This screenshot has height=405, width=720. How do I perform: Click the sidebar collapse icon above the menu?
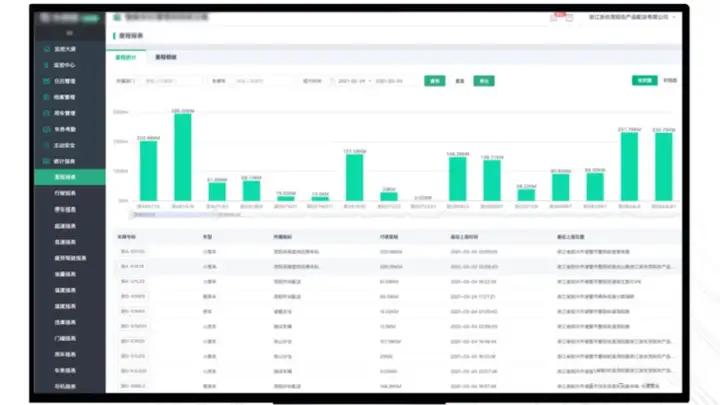(x=69, y=33)
